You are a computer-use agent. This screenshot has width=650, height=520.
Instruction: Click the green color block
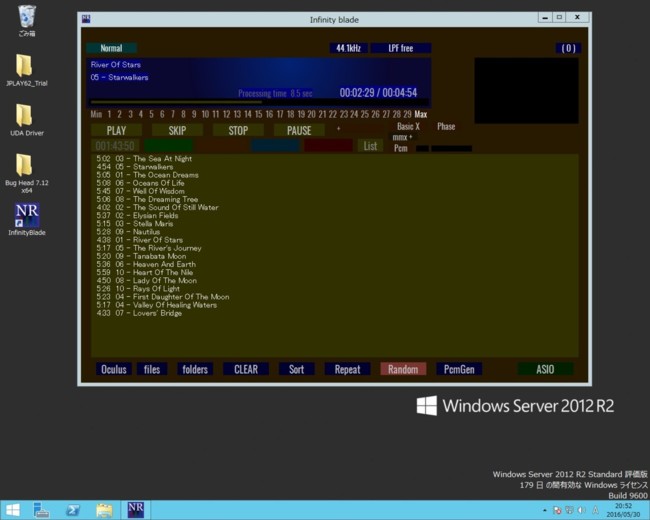tap(168, 146)
